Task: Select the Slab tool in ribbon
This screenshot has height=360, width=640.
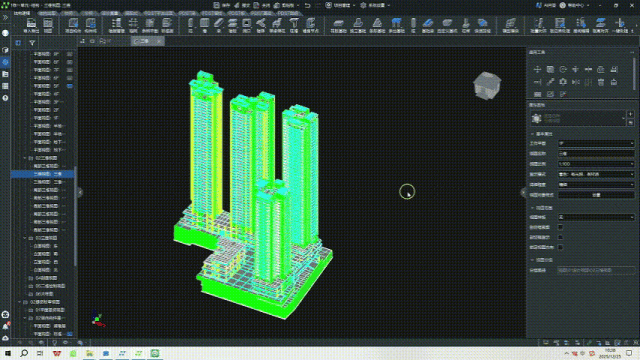Action: [232, 25]
